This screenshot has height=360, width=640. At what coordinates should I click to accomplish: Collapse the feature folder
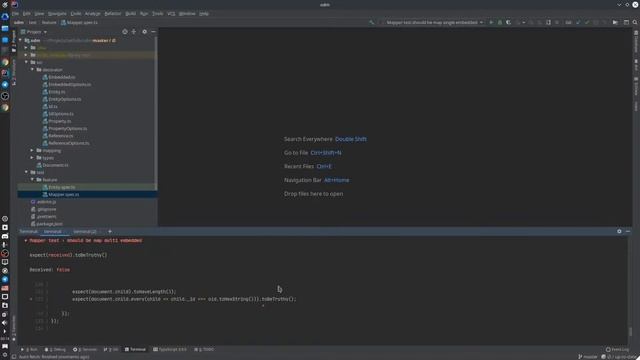pyautogui.click(x=32, y=180)
